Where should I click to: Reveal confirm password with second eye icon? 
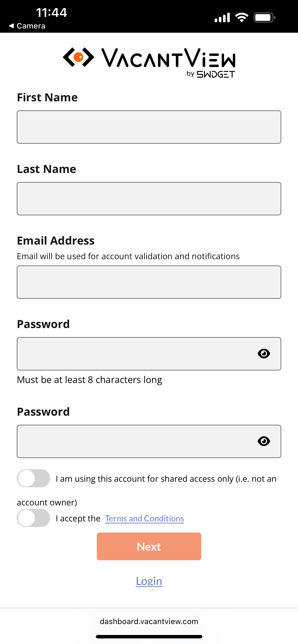click(264, 441)
